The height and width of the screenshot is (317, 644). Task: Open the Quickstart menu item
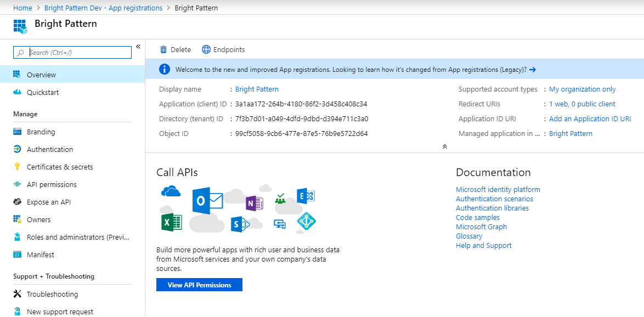[72, 92]
